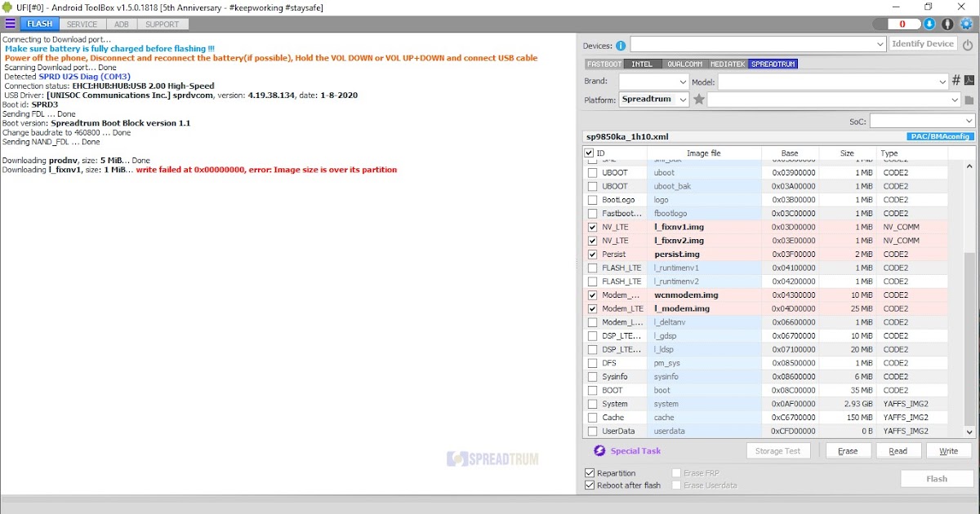Click the Android logo in title bar
Image resolution: width=980 pixels, height=514 pixels.
click(8, 7)
